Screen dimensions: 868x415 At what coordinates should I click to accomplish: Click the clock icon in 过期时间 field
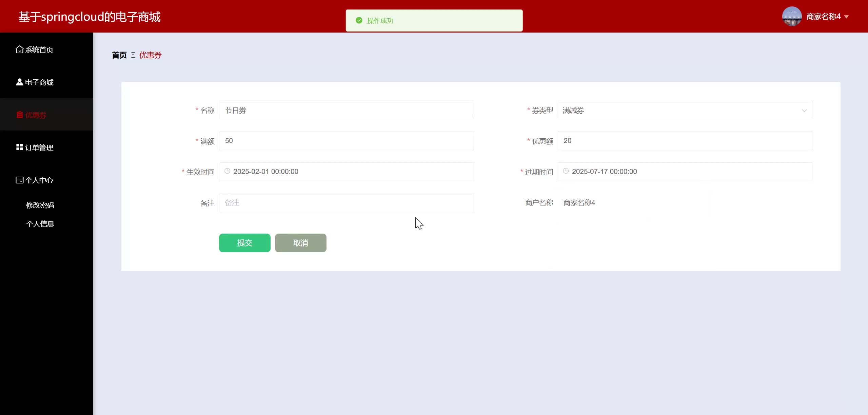566,171
